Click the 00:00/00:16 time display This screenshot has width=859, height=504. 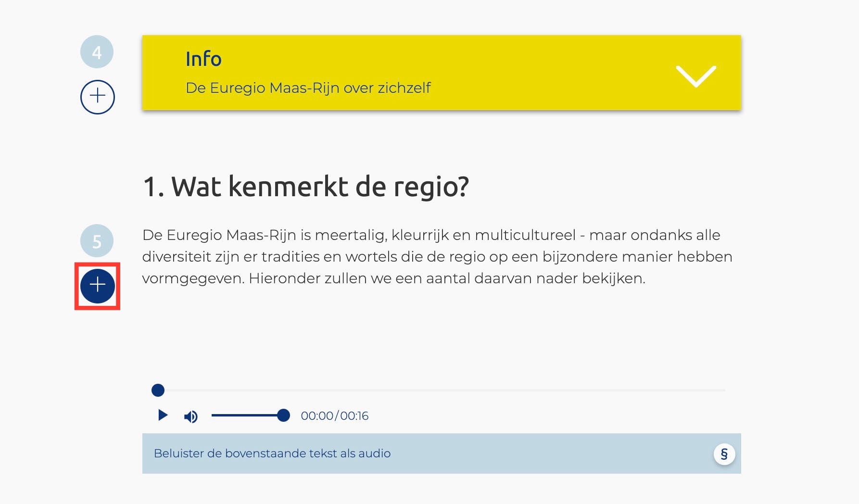335,416
